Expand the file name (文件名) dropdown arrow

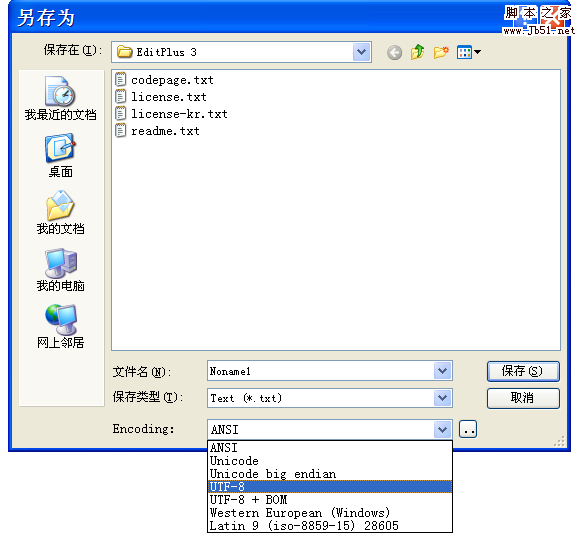point(442,371)
